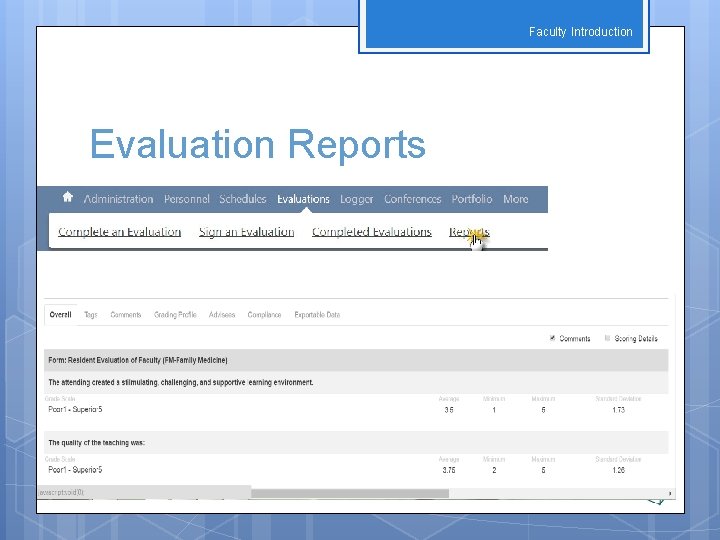Select the Evaluations menu
Viewport: 720px width, 540px height.
click(x=303, y=199)
